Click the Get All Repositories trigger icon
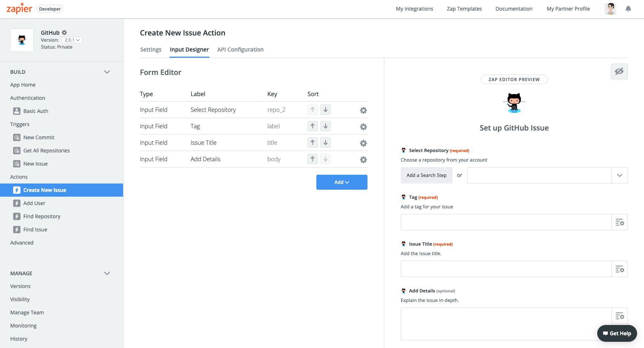Viewport: 644px width, 348px height. pos(17,151)
